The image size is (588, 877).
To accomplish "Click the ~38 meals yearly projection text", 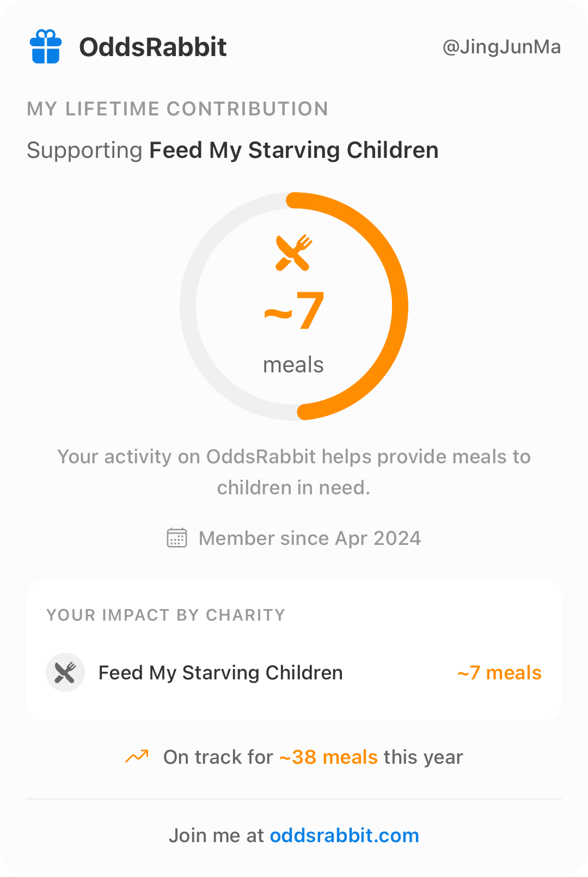I will [x=328, y=757].
